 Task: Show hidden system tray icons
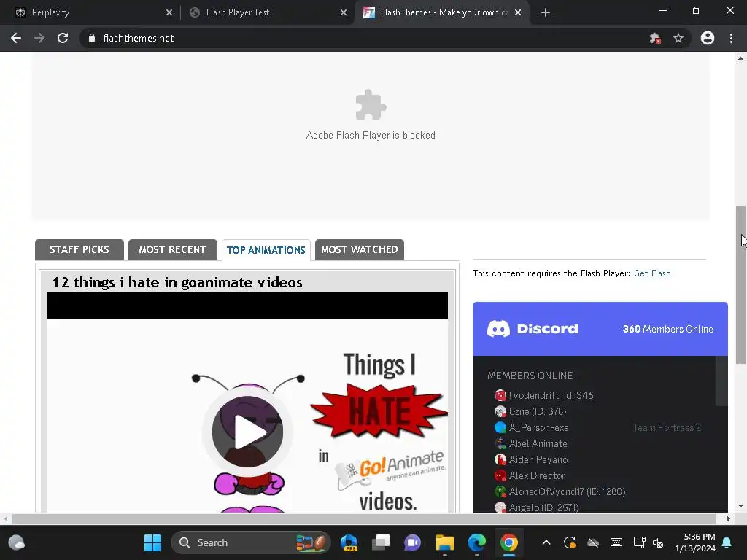coord(546,542)
